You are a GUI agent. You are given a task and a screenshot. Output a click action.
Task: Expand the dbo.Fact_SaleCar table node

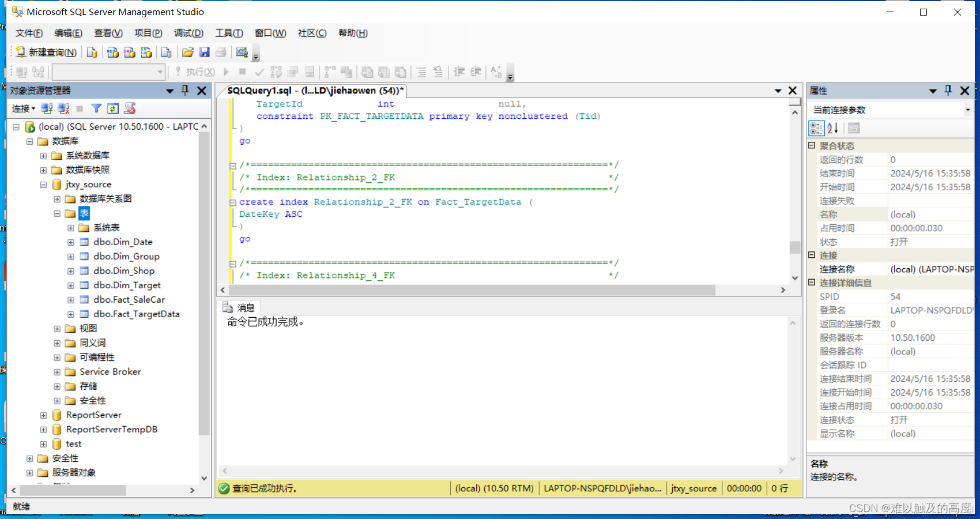pyautogui.click(x=71, y=300)
